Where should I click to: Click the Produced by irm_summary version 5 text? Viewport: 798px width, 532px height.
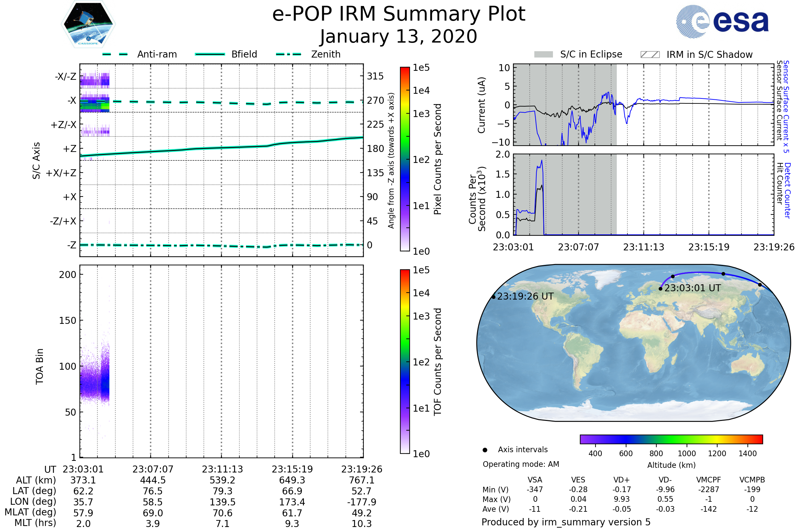(x=566, y=522)
